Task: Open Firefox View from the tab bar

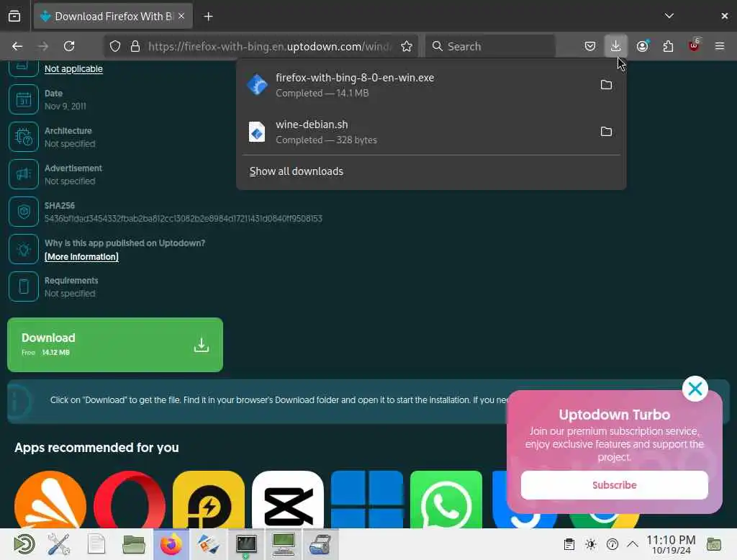Action: pos(14,16)
